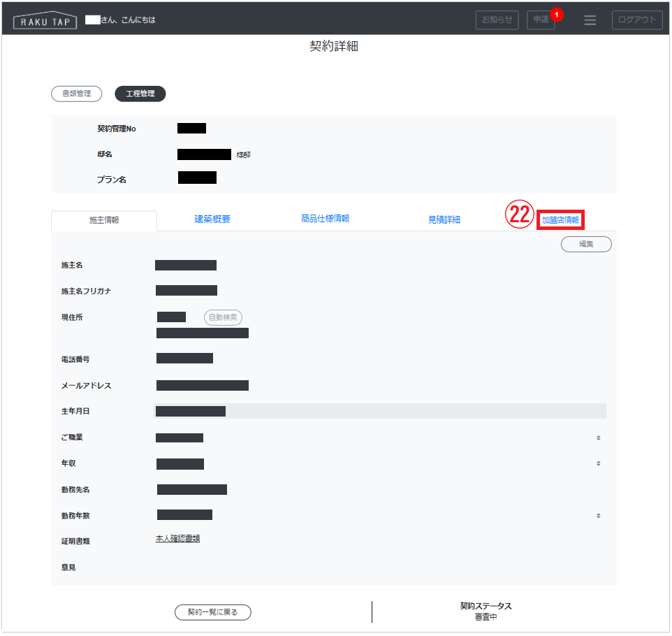Viewport: 672px width, 636px height.
Task: Click 契約一覧に戻る button
Action: pos(213,612)
